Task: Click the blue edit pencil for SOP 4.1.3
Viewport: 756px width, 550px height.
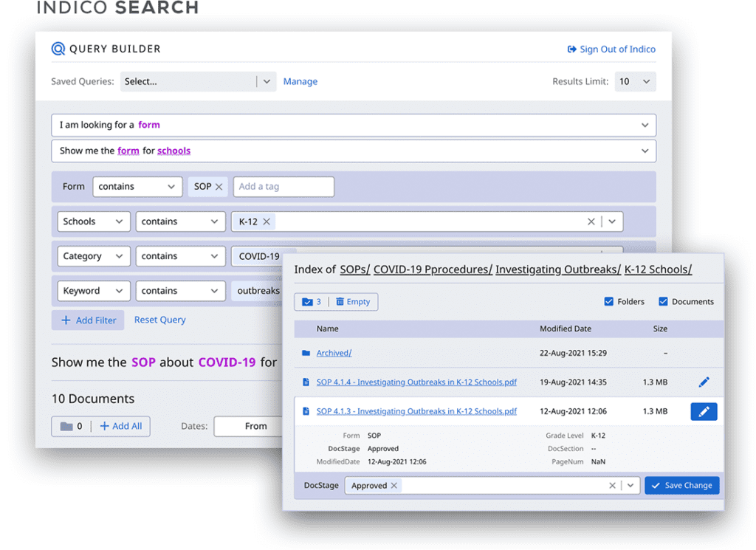Action: (x=703, y=411)
